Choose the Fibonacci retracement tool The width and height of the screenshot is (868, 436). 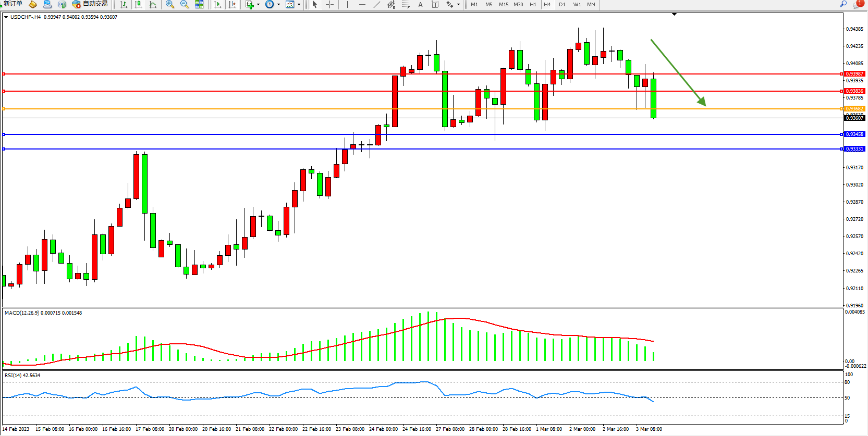coord(406,4)
